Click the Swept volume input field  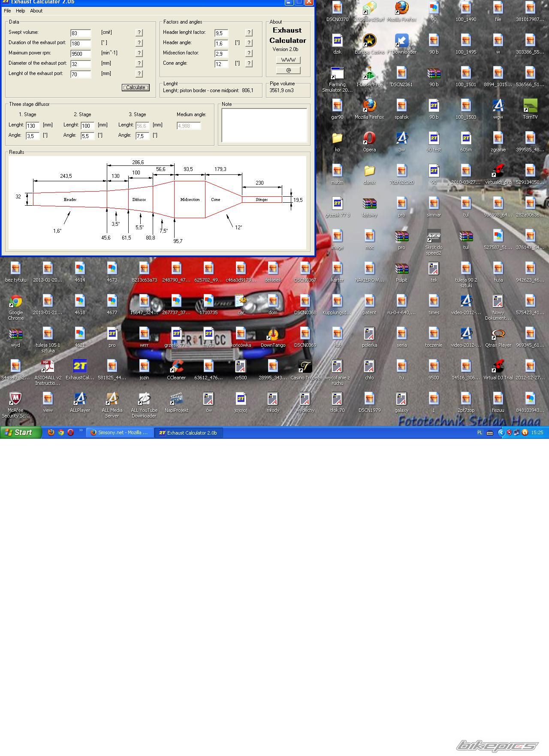click(81, 33)
